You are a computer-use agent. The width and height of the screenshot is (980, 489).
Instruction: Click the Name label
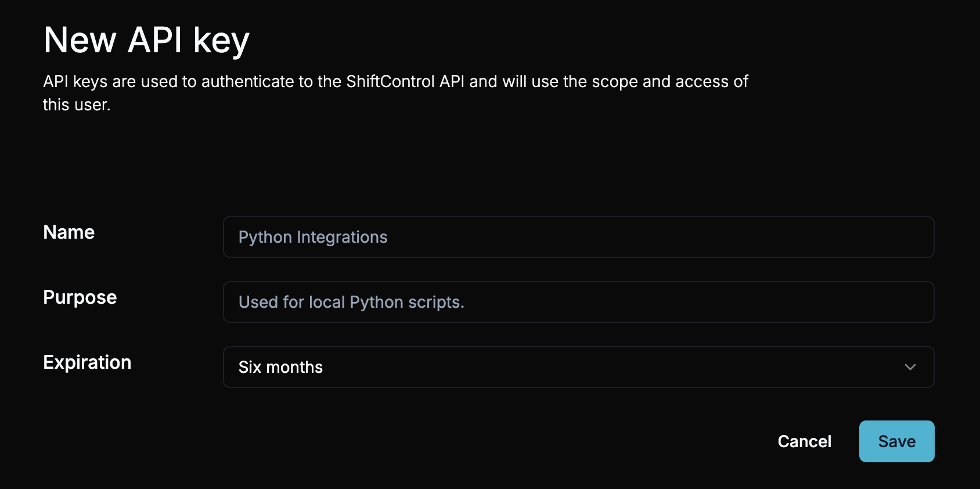68,232
